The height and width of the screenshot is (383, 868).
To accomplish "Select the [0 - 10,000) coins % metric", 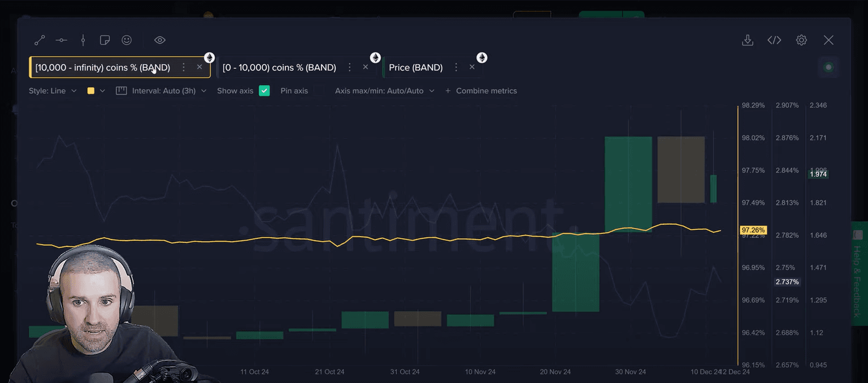I will (x=279, y=67).
